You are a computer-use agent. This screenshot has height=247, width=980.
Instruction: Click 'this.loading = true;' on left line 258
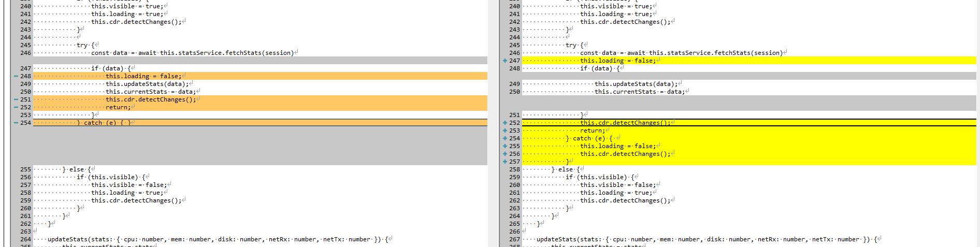127,193
